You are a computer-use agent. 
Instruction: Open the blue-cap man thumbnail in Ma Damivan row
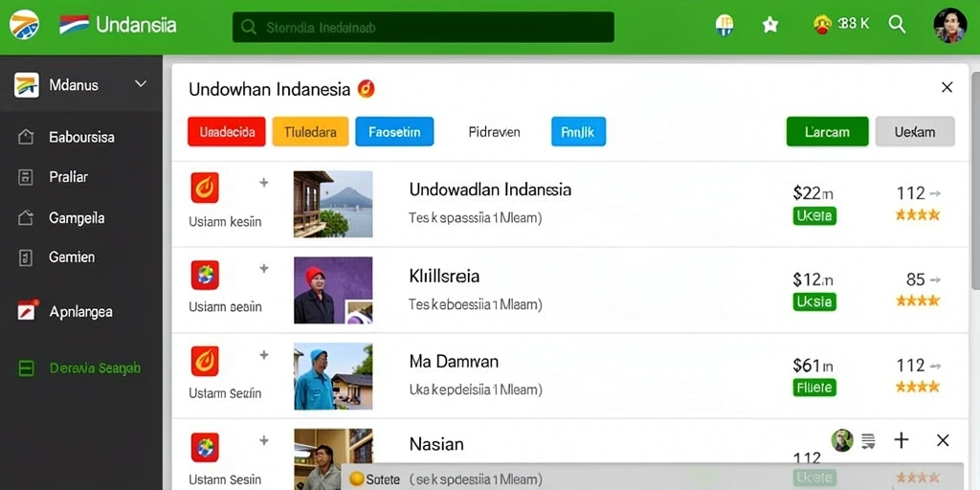click(333, 376)
